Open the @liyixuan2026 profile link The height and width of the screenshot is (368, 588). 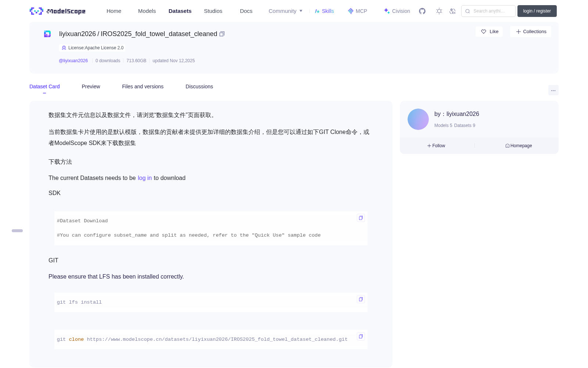pyautogui.click(x=73, y=61)
